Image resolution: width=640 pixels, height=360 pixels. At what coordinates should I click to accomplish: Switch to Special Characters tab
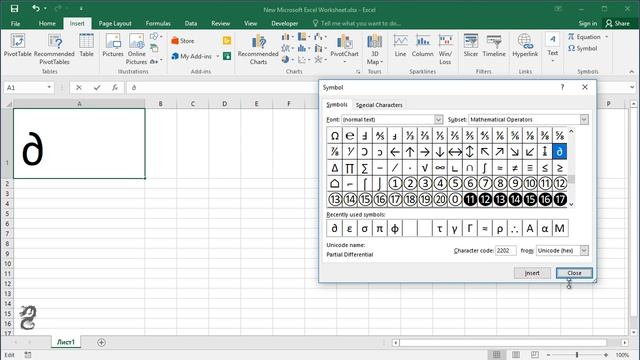click(x=379, y=105)
